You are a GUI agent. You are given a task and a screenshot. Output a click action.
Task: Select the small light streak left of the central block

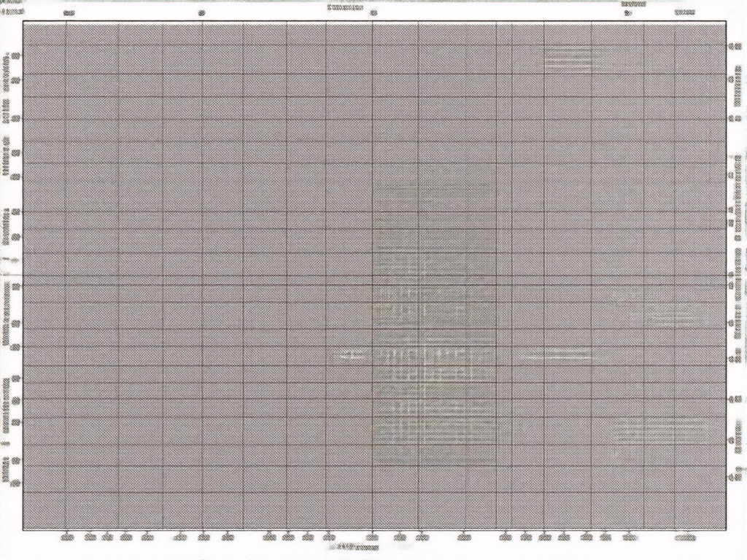point(349,356)
